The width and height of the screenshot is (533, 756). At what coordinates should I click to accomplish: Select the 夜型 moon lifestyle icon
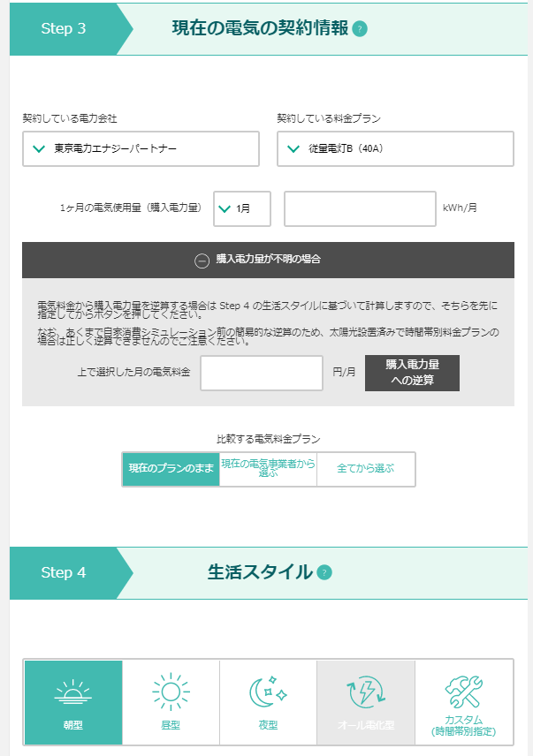point(268,692)
